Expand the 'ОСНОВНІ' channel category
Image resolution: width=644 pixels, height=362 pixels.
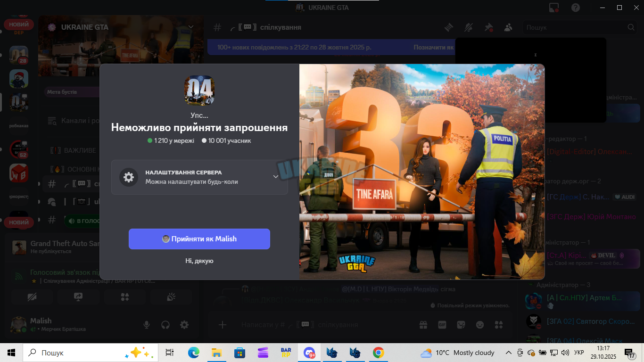point(74,169)
